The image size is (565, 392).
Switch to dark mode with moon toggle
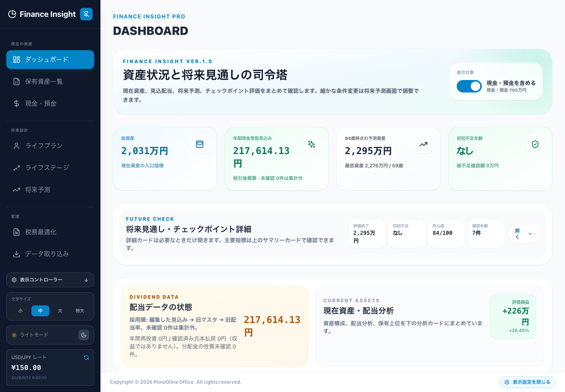click(x=84, y=335)
